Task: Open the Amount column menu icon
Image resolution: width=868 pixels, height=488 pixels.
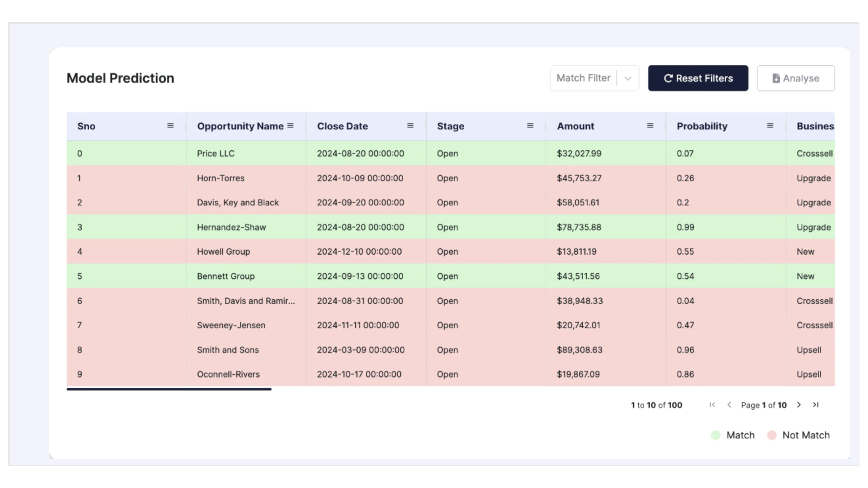Action: 650,126
